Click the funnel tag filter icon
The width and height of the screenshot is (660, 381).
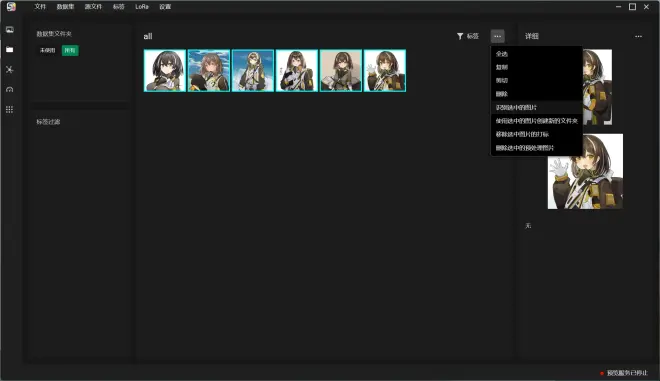tap(460, 36)
